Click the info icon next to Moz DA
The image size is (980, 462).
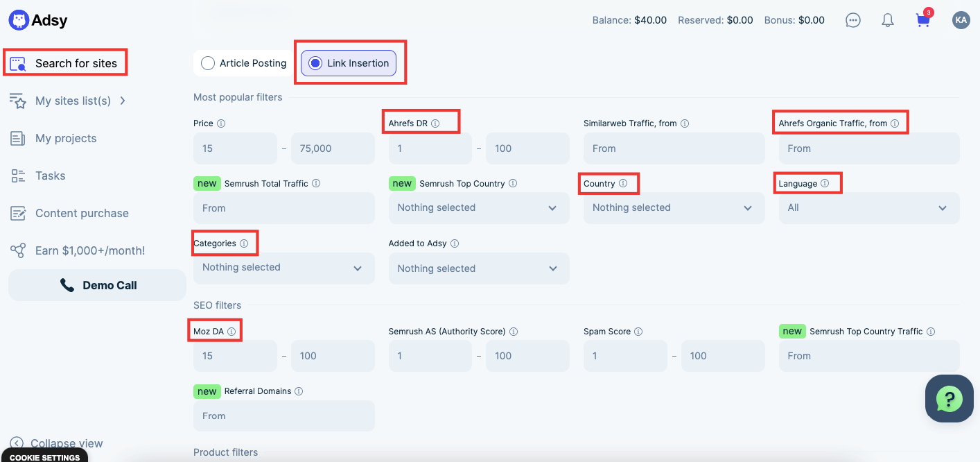pos(231,332)
